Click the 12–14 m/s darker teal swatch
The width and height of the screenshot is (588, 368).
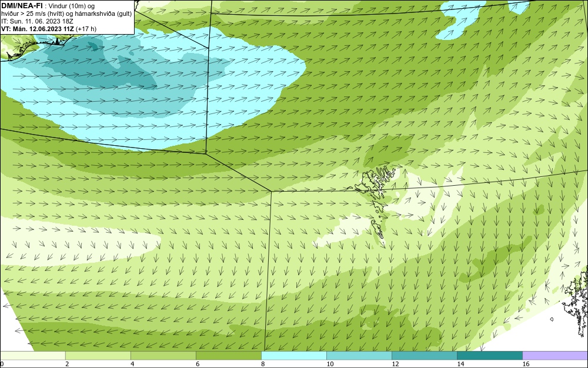coord(425,355)
